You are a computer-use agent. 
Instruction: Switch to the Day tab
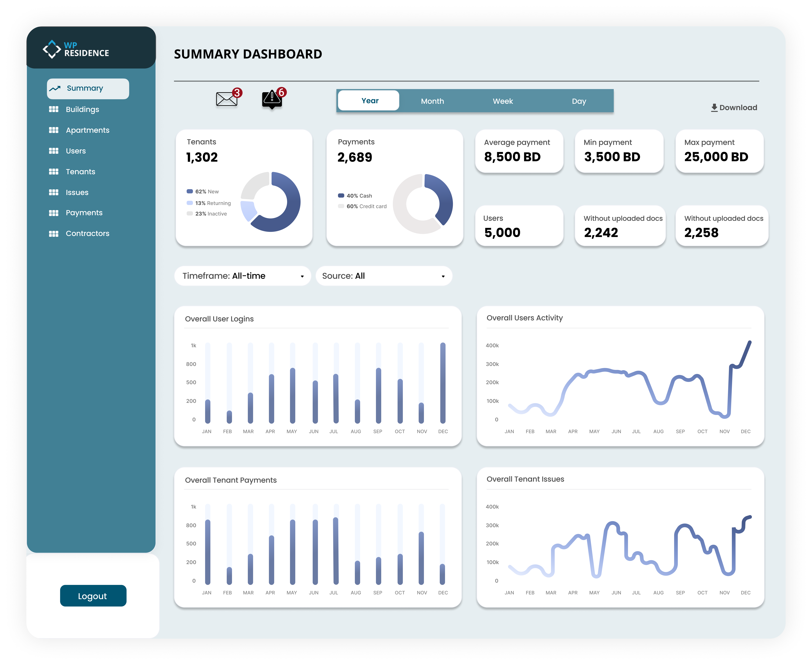pyautogui.click(x=579, y=101)
